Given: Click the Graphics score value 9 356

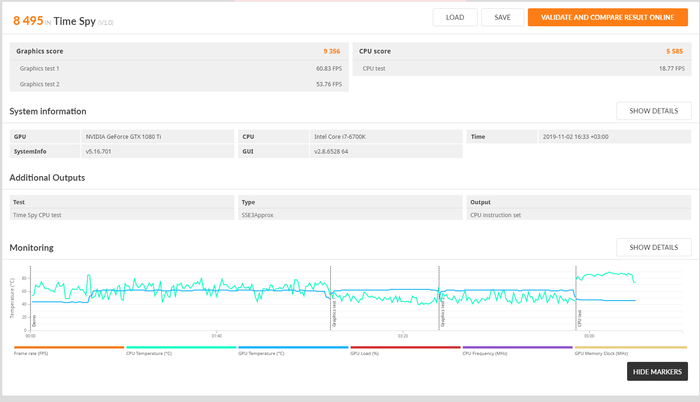Looking at the screenshot, I should (x=332, y=50).
